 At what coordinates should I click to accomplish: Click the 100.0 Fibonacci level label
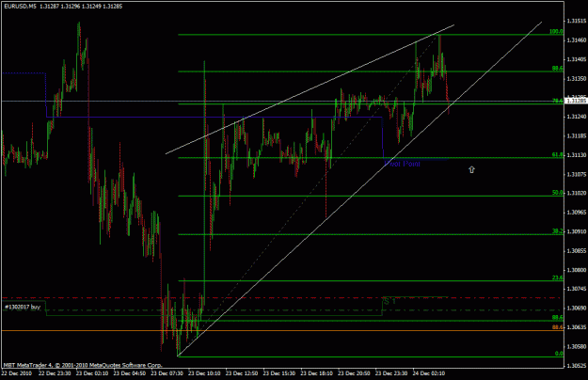[x=556, y=31]
